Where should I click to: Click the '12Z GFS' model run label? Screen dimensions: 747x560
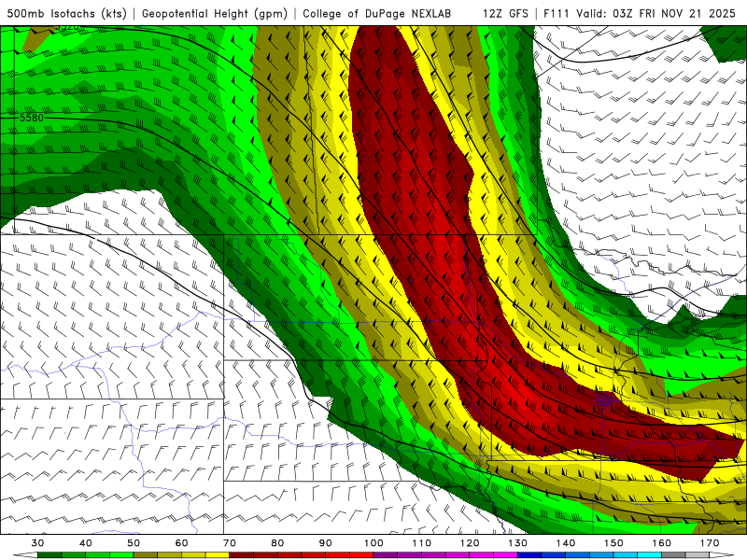tap(505, 13)
